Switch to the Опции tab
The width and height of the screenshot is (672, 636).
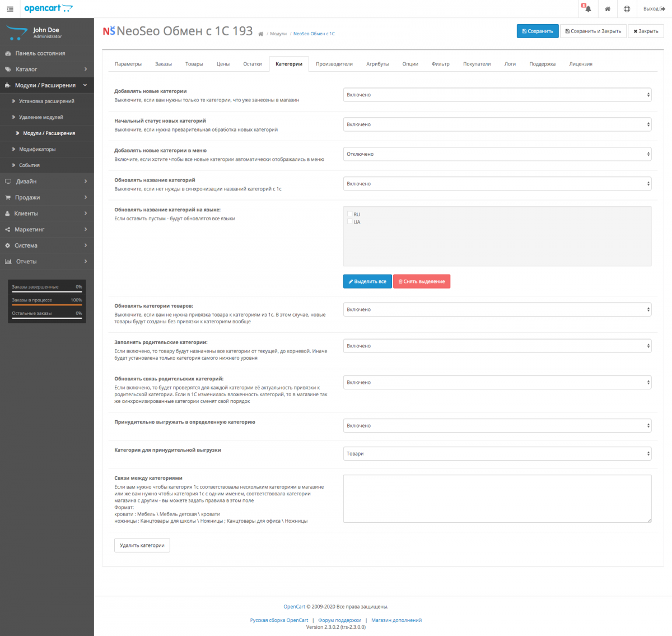[410, 64]
